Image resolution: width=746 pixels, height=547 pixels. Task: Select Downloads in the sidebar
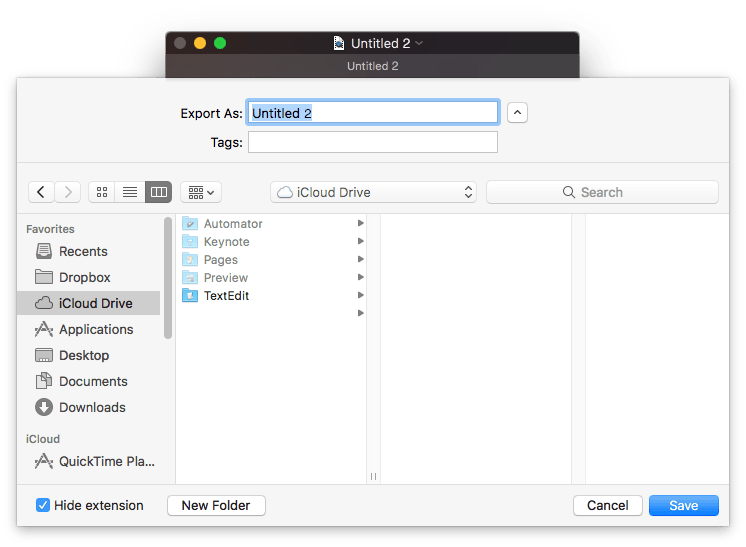tap(88, 407)
